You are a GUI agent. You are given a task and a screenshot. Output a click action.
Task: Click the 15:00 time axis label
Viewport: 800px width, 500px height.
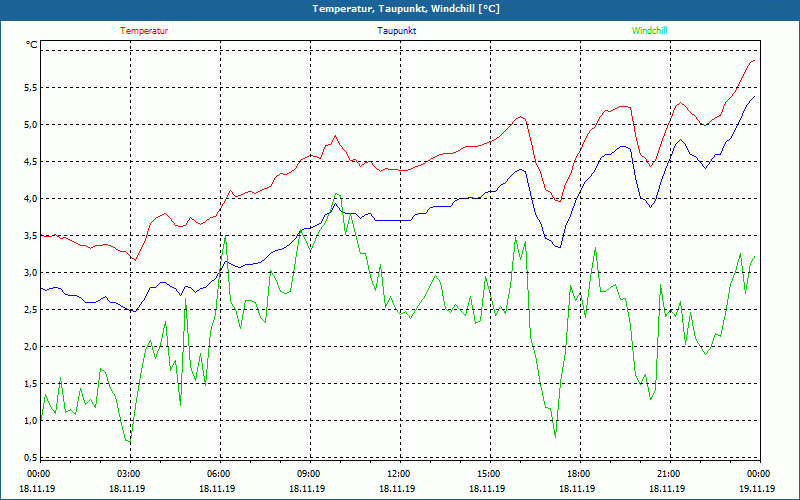(x=488, y=474)
